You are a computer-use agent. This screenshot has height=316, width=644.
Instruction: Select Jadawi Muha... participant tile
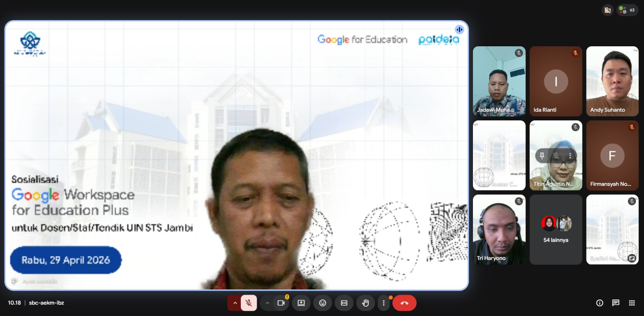coord(499,81)
